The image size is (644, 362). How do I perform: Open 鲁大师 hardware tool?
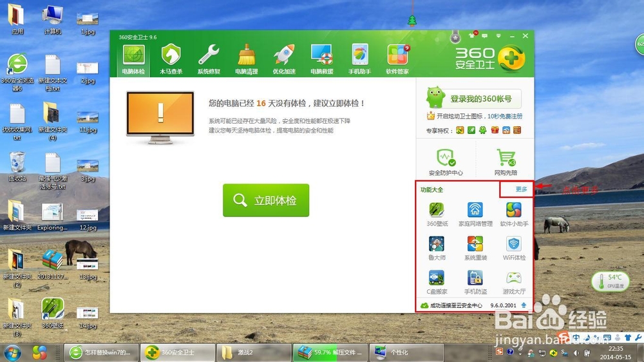pos(437,248)
